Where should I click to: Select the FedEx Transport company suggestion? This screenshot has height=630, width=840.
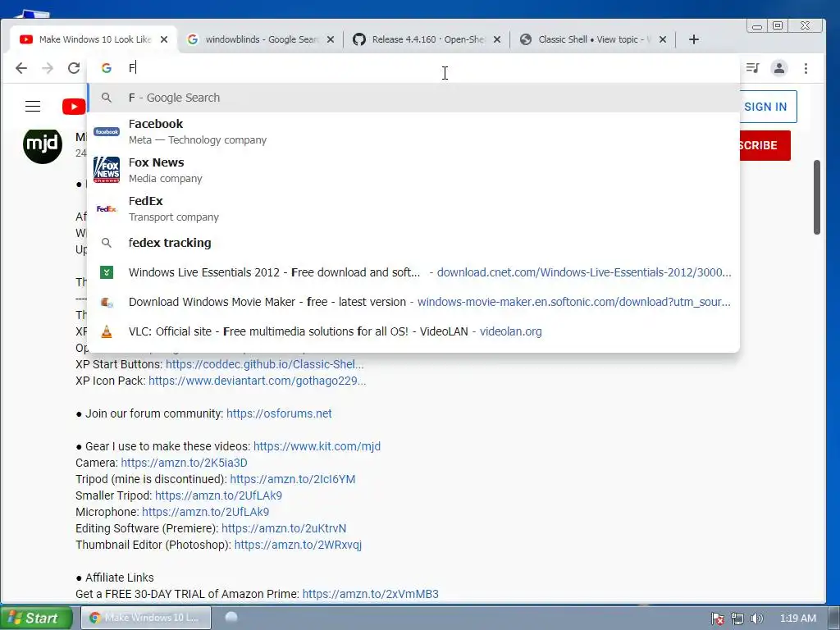coord(413,208)
